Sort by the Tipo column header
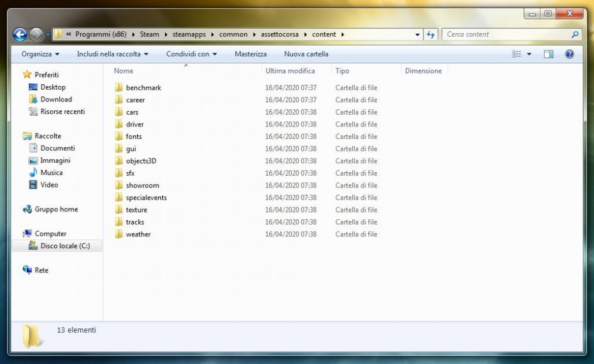 click(x=342, y=71)
